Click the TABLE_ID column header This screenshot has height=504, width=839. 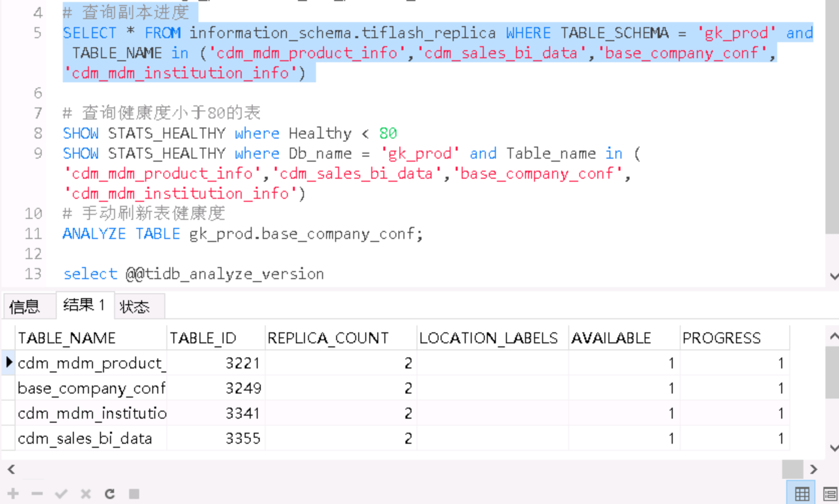[216, 338]
